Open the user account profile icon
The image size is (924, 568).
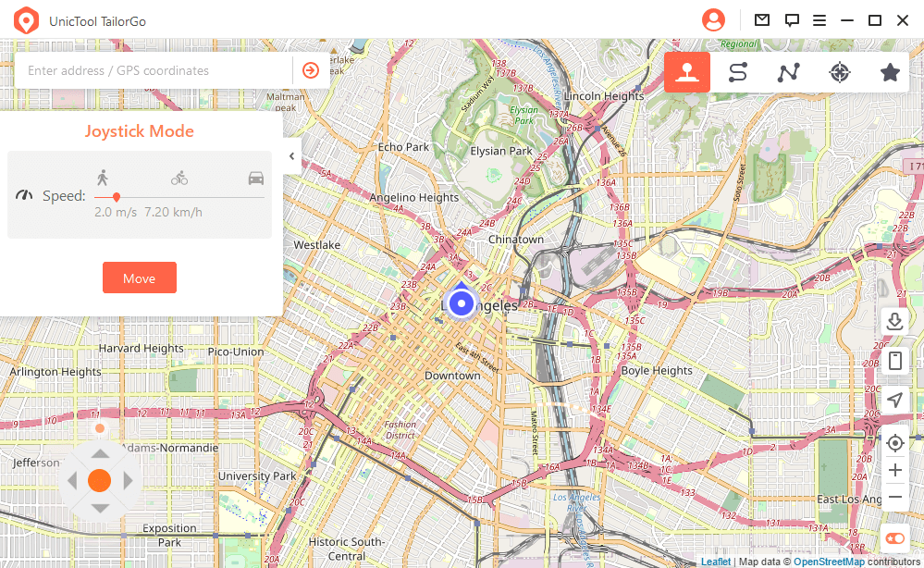713,19
